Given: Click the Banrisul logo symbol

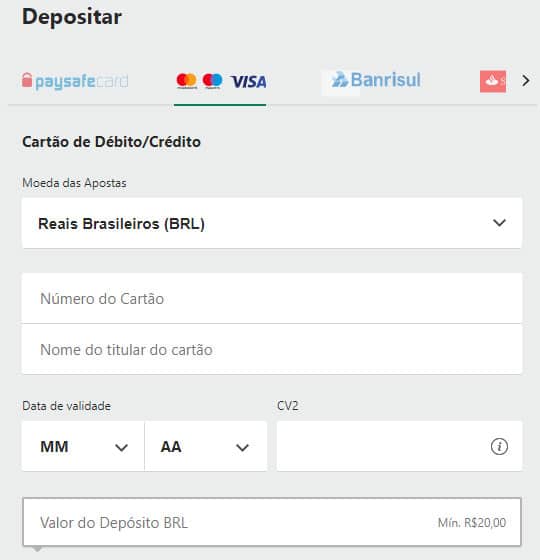Looking at the screenshot, I should tap(339, 80).
